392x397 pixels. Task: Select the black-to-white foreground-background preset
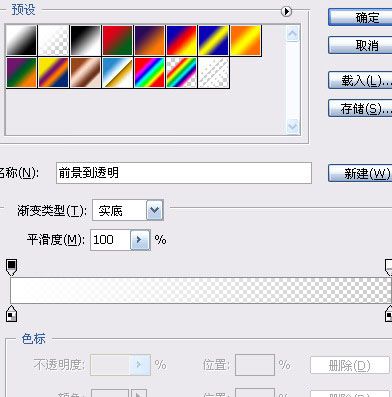pyautogui.click(x=21, y=40)
